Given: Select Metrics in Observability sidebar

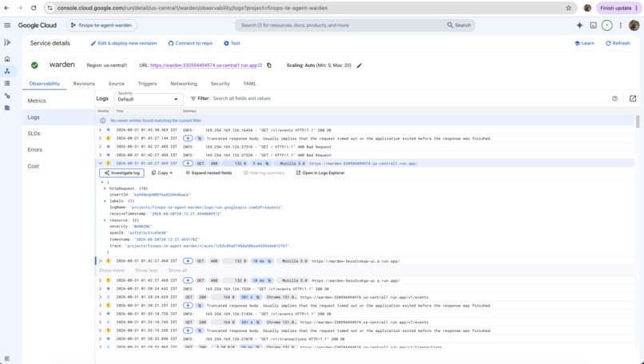Looking at the screenshot, I should [x=58, y=101].
